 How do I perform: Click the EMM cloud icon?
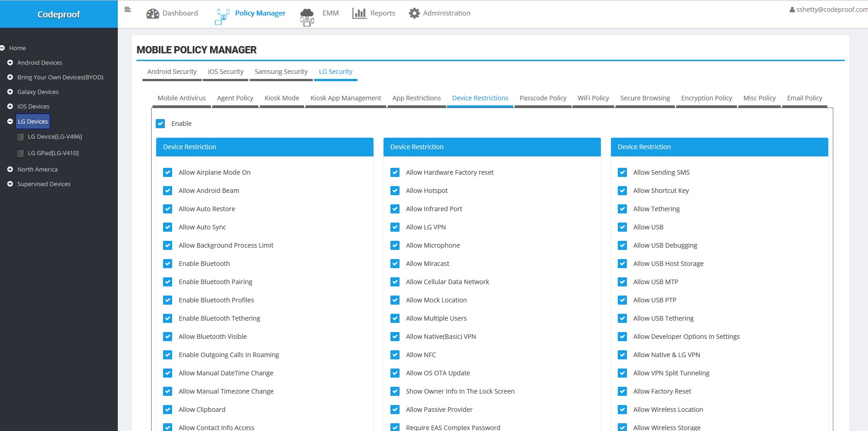307,17
